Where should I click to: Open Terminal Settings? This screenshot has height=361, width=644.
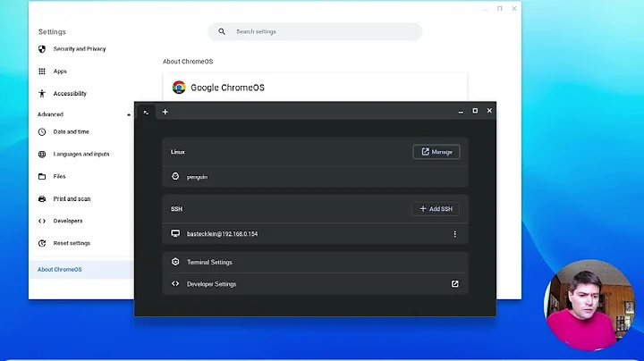[x=315, y=262]
